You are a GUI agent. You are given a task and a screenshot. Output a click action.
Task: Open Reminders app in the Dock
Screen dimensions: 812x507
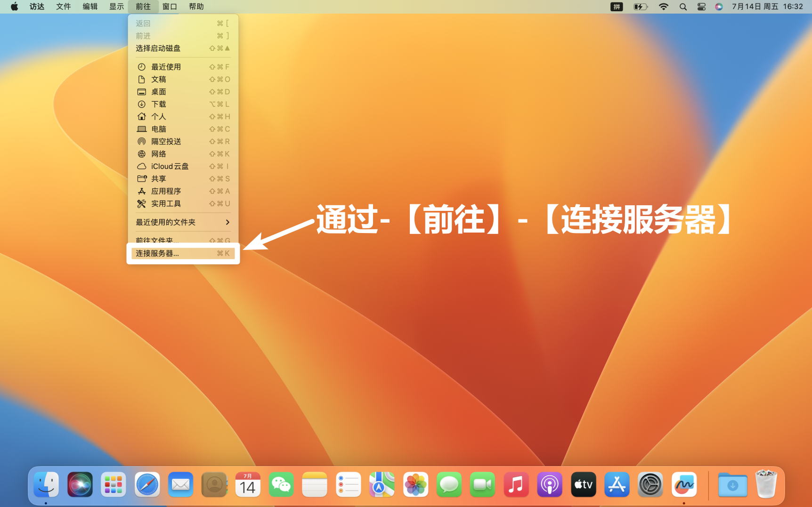(x=349, y=484)
